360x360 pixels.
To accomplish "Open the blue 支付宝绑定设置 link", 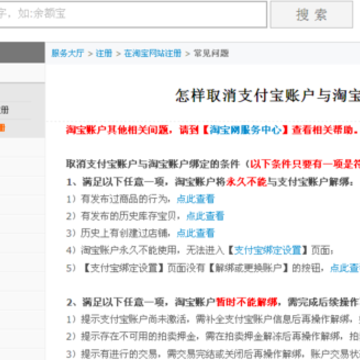I will click(268, 250).
